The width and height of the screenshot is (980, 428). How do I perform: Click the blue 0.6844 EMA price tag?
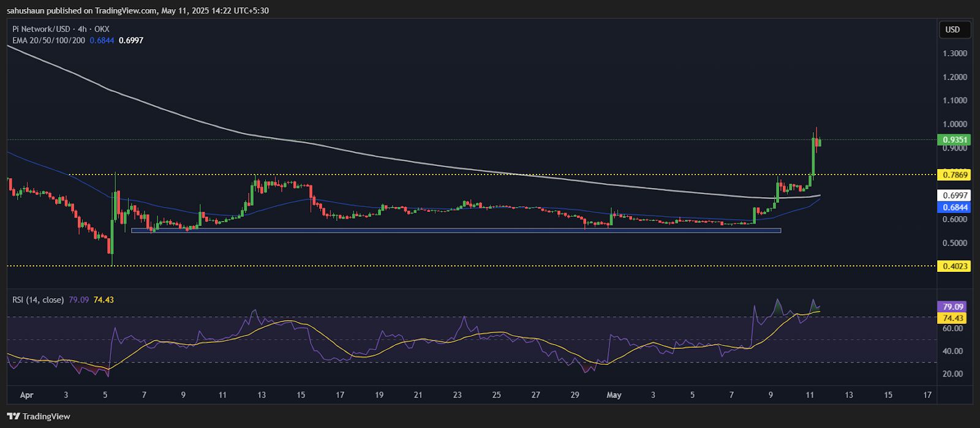tap(954, 207)
